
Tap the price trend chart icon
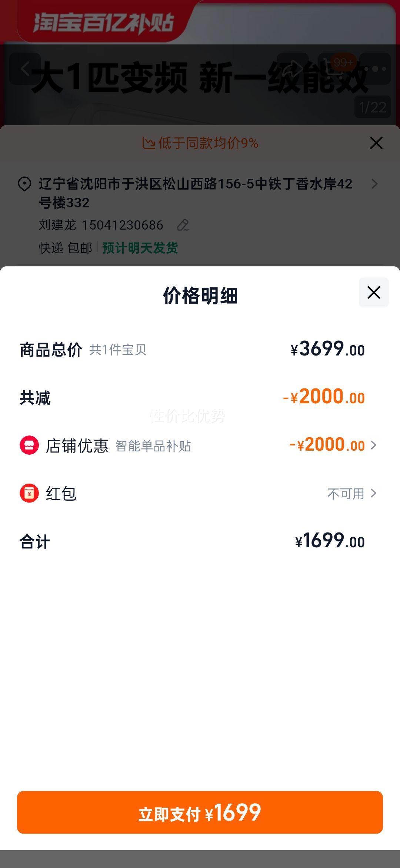149,143
